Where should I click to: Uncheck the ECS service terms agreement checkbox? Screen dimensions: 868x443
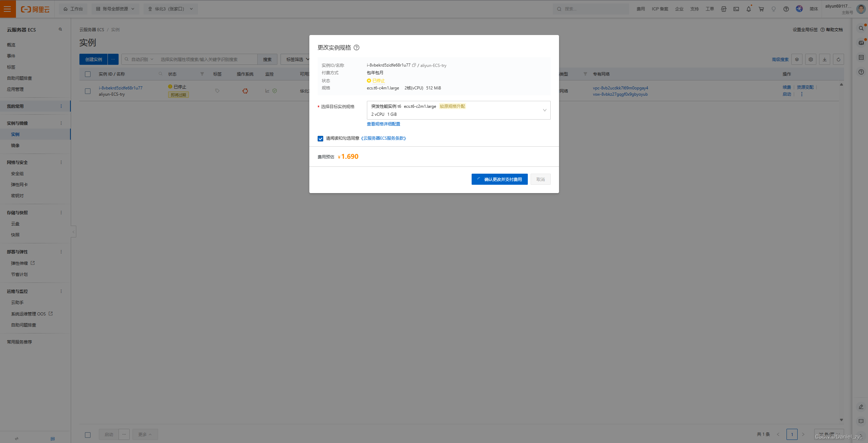(x=320, y=139)
